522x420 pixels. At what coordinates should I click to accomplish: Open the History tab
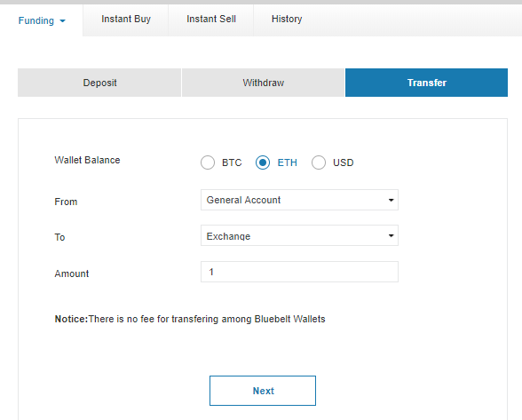[x=287, y=19]
